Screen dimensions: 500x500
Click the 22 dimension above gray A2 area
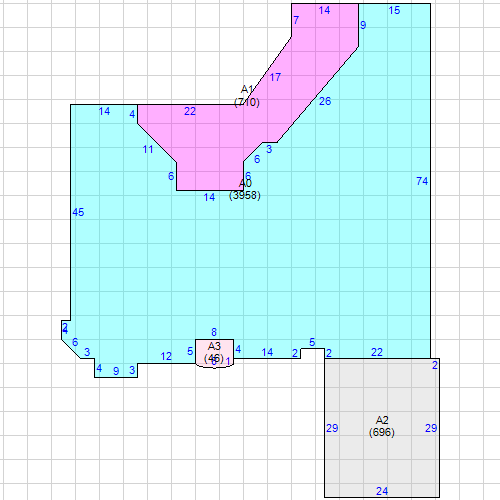(377, 352)
